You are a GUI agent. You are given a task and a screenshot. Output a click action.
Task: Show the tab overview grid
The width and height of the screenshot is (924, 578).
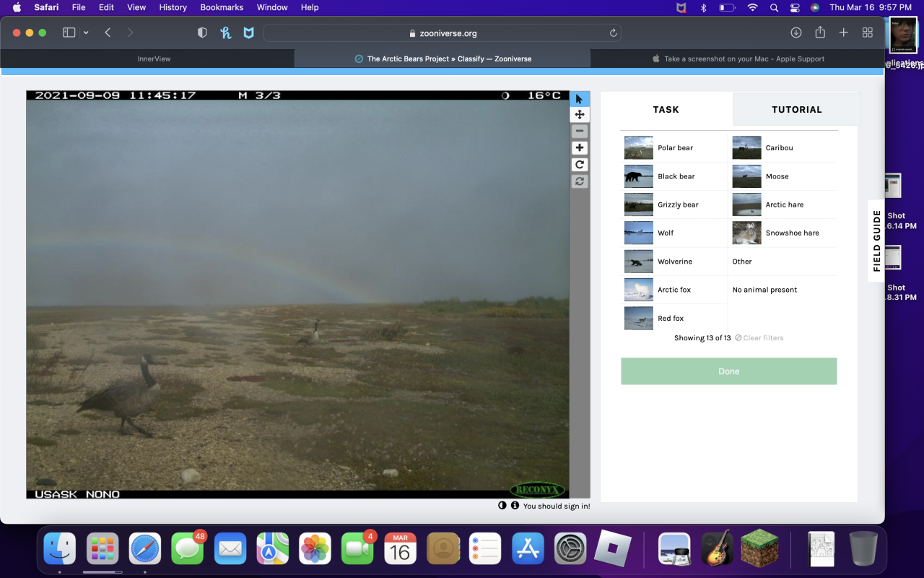click(868, 33)
